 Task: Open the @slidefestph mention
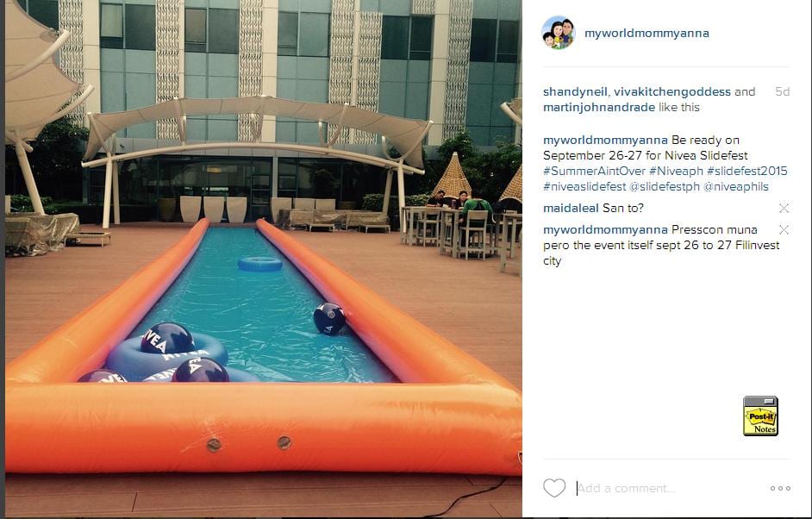pos(665,186)
